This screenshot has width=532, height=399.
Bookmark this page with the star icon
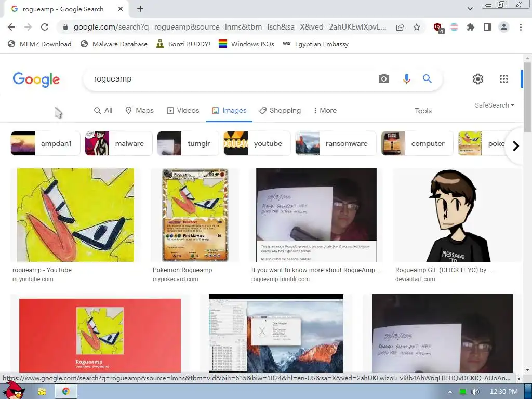pyautogui.click(x=417, y=27)
